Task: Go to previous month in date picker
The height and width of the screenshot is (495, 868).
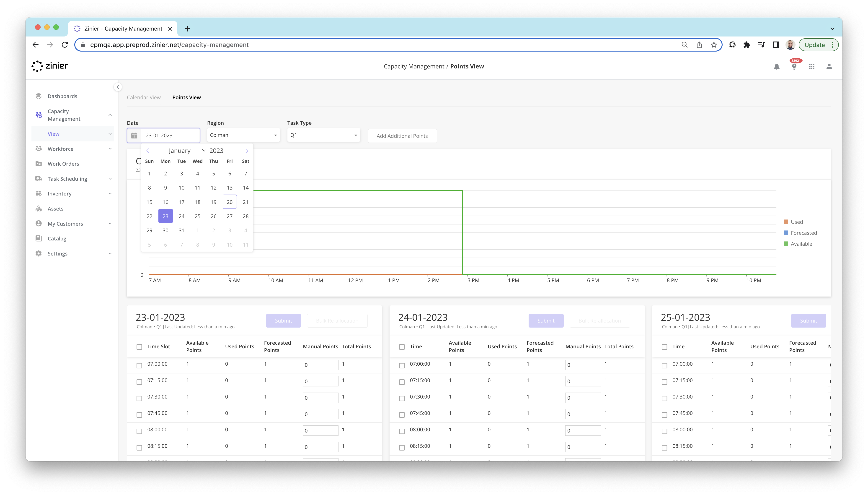Action: point(148,151)
